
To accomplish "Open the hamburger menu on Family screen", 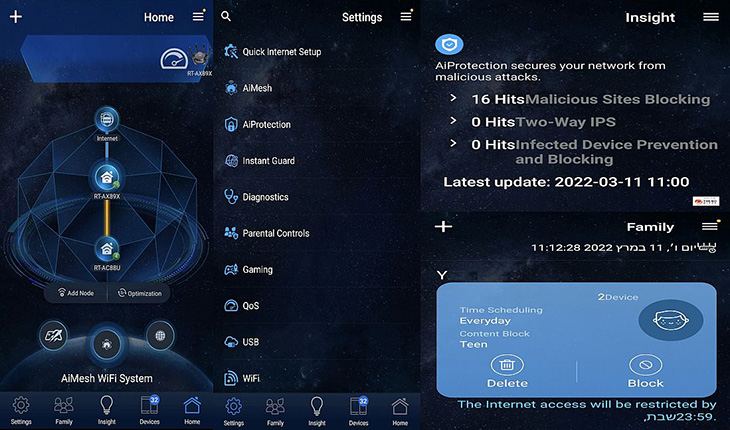I will click(710, 227).
